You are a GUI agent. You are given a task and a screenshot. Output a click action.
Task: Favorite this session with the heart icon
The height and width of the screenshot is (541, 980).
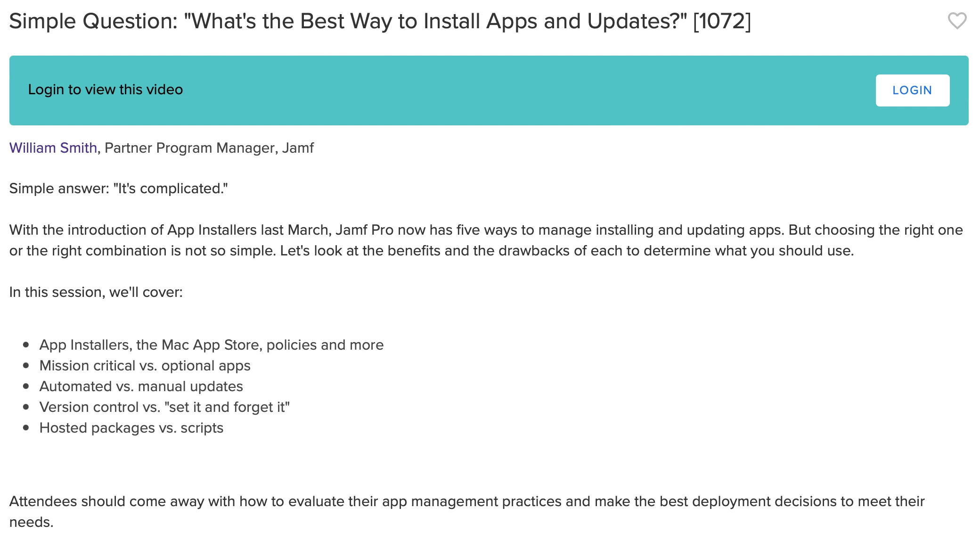(957, 21)
